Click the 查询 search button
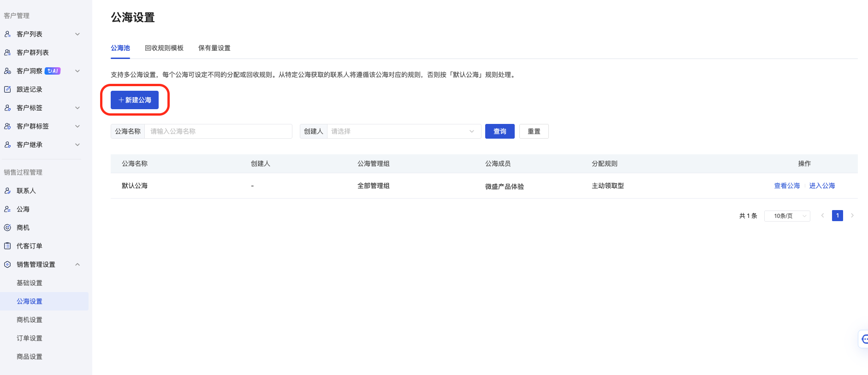 (x=500, y=131)
